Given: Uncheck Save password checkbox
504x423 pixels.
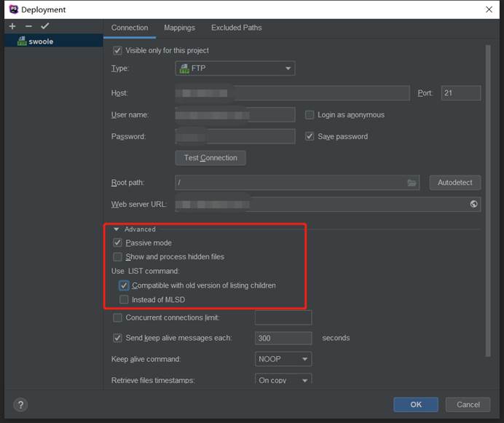Looking at the screenshot, I should tap(310, 136).
